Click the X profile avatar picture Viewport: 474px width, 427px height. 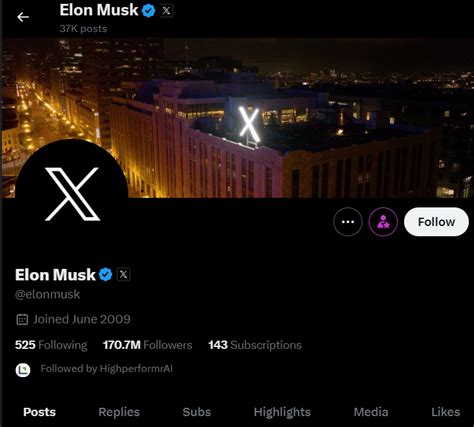(x=72, y=194)
